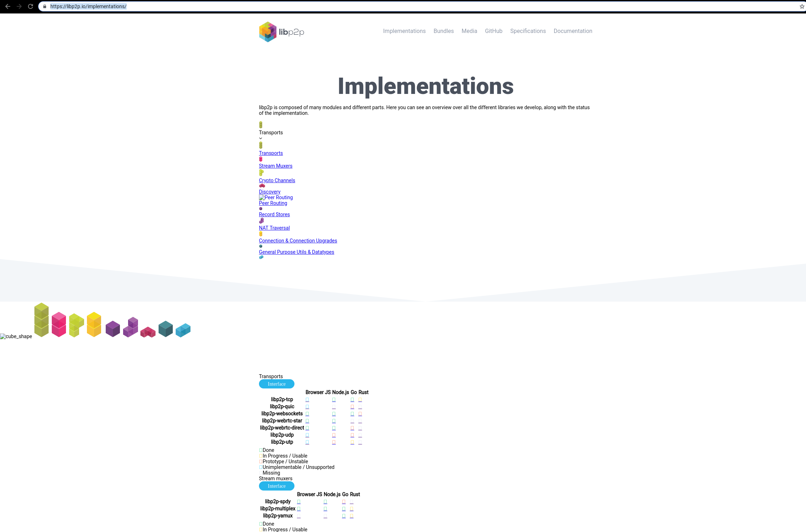806x532 pixels.
Task: Open the Documentation nav item
Action: [x=573, y=31]
